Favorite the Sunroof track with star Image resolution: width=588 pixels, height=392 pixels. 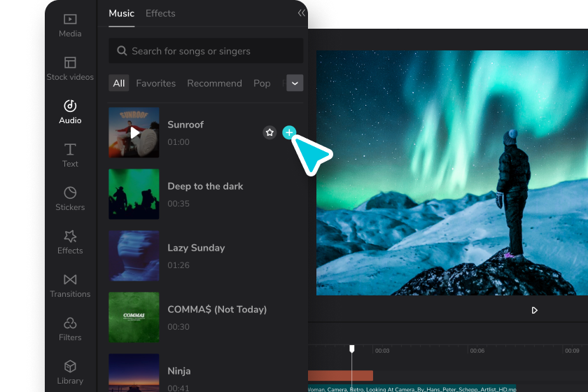click(x=269, y=132)
